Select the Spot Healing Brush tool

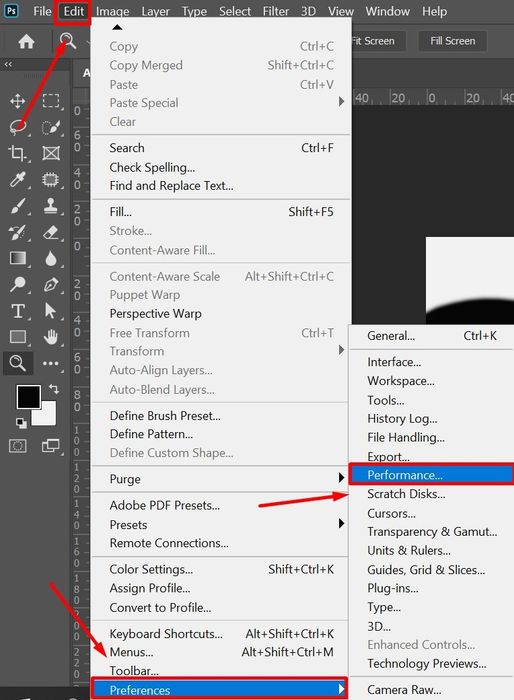(50, 179)
